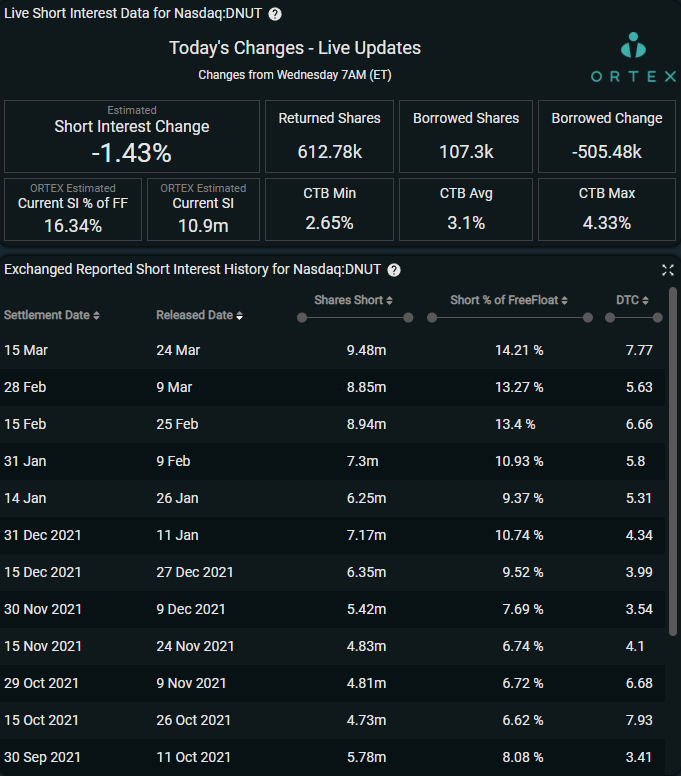This screenshot has height=776, width=681.
Task: Click right handle of DTC range slider
Action: [x=658, y=318]
